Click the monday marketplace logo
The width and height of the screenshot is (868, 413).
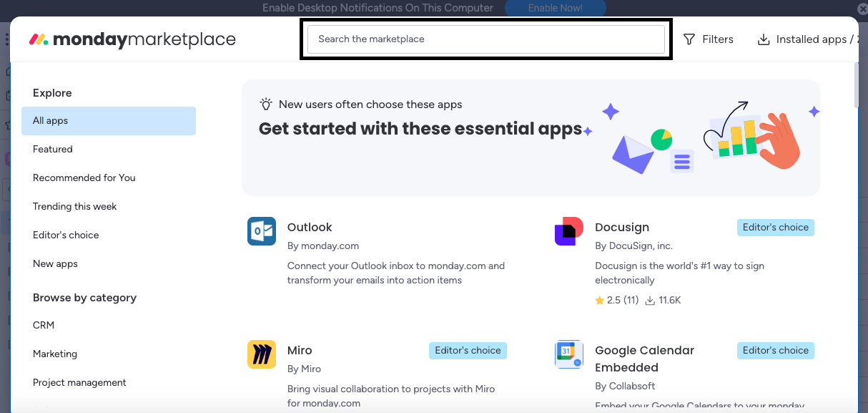[132, 39]
